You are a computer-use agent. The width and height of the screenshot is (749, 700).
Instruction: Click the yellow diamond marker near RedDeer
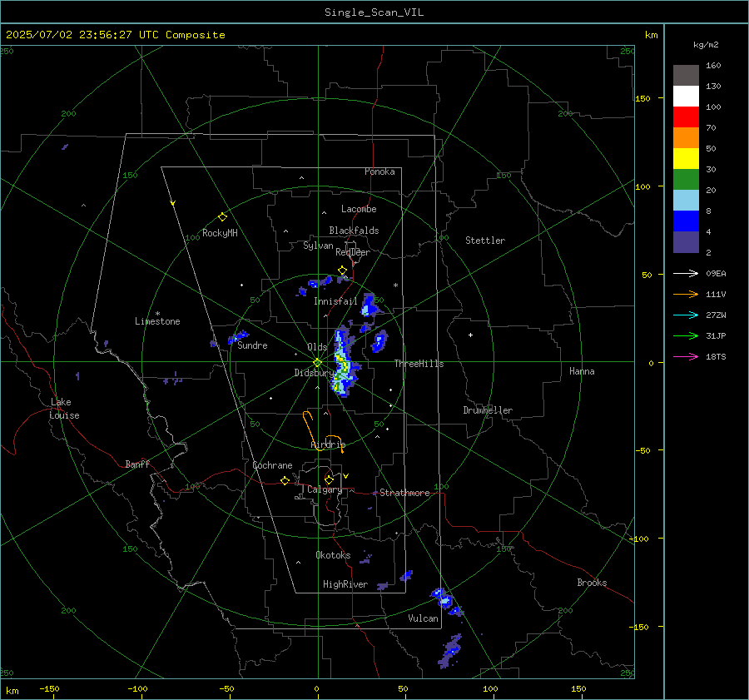[342, 271]
